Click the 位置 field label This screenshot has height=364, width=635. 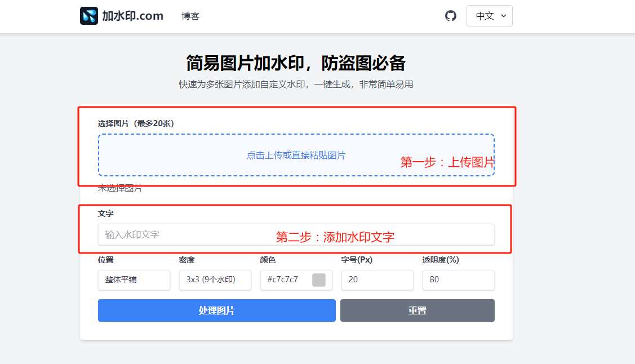tap(106, 260)
